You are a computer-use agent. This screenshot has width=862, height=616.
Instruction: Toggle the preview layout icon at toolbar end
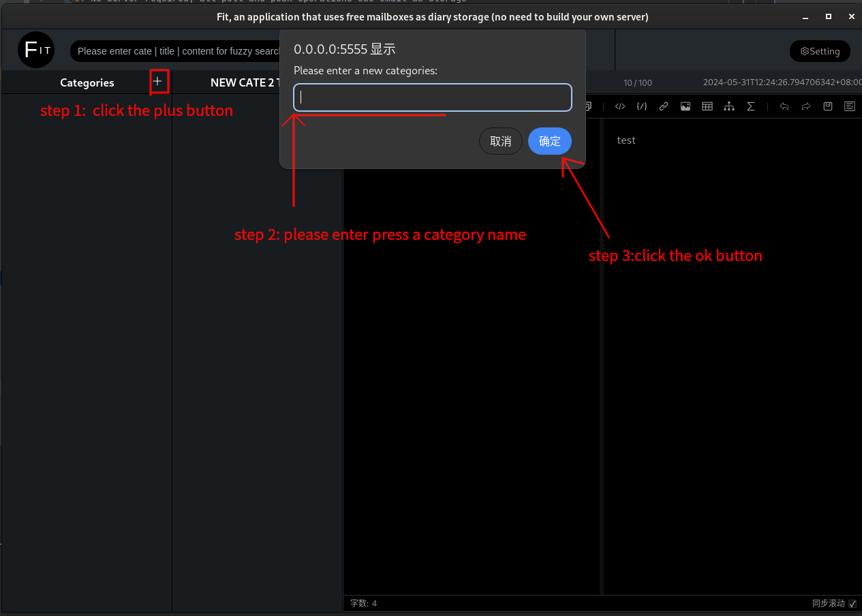[850, 106]
